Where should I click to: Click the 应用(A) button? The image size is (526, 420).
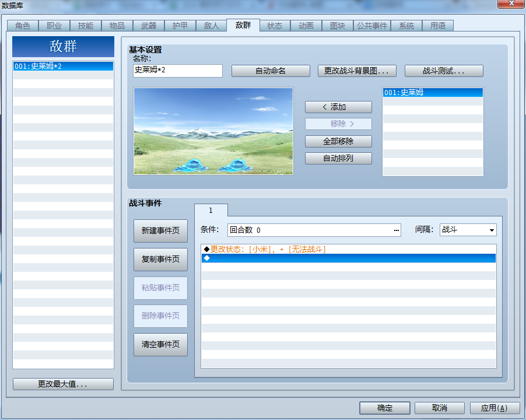[x=495, y=408]
